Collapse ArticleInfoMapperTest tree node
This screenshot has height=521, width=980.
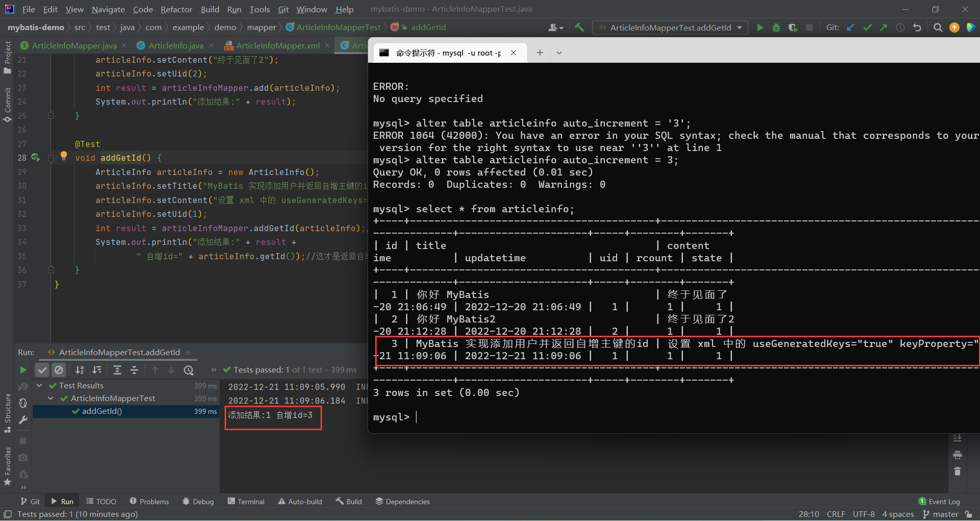click(51, 399)
